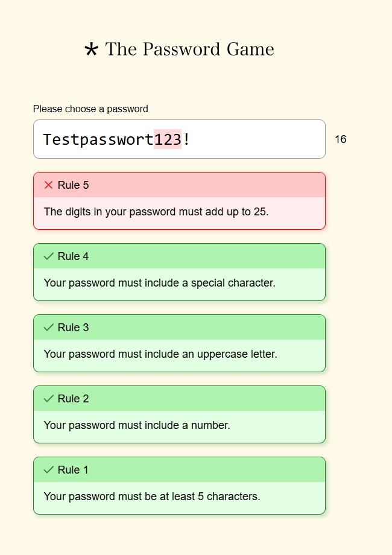This screenshot has height=555, width=392.
Task: Click "The Password Game" title text
Action: [x=189, y=49]
